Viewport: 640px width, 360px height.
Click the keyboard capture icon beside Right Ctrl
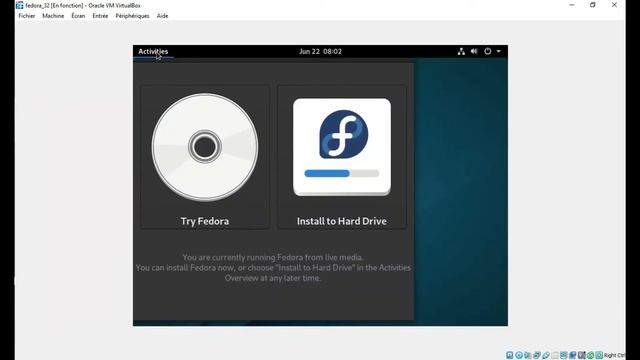tap(599, 355)
